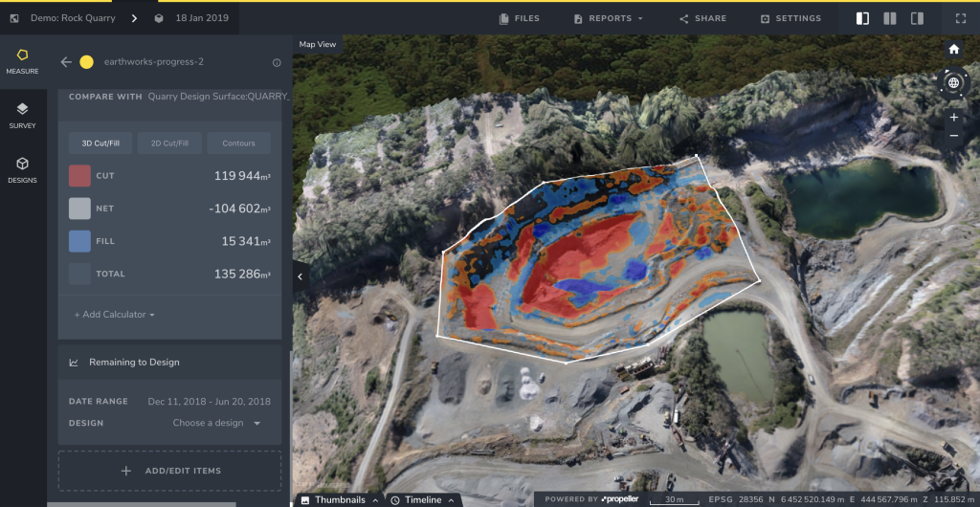This screenshot has height=507, width=980.
Task: Expand the Add Calculator dropdown
Action: (115, 315)
